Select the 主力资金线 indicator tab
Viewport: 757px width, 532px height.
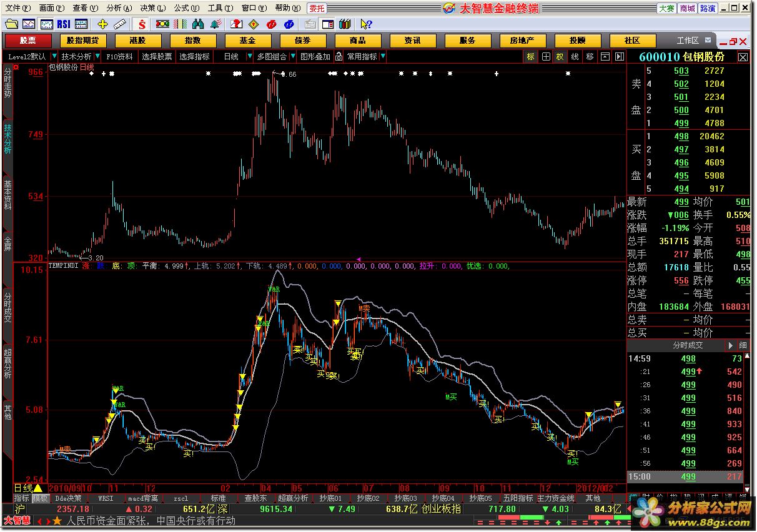tap(556, 498)
